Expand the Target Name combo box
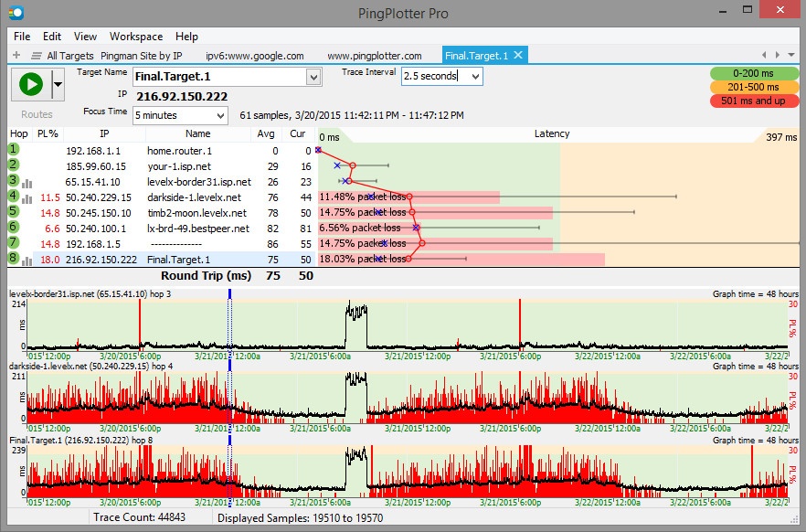The image size is (806, 532). click(314, 78)
